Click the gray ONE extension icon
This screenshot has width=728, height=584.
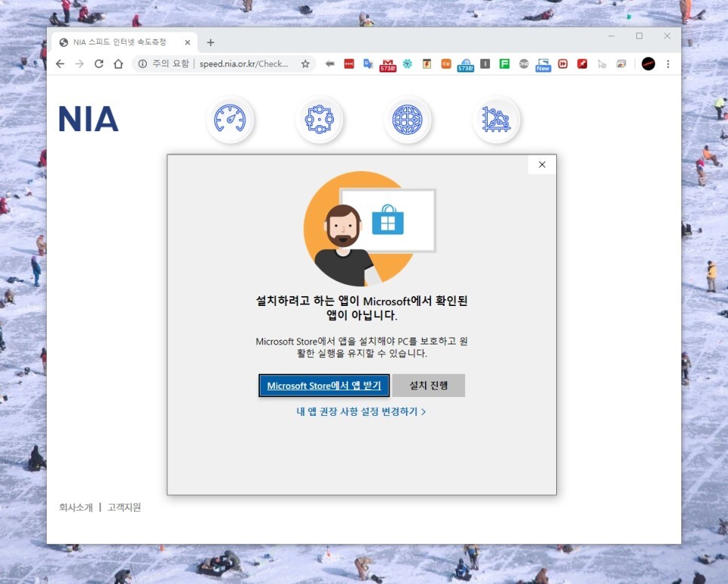coord(524,64)
